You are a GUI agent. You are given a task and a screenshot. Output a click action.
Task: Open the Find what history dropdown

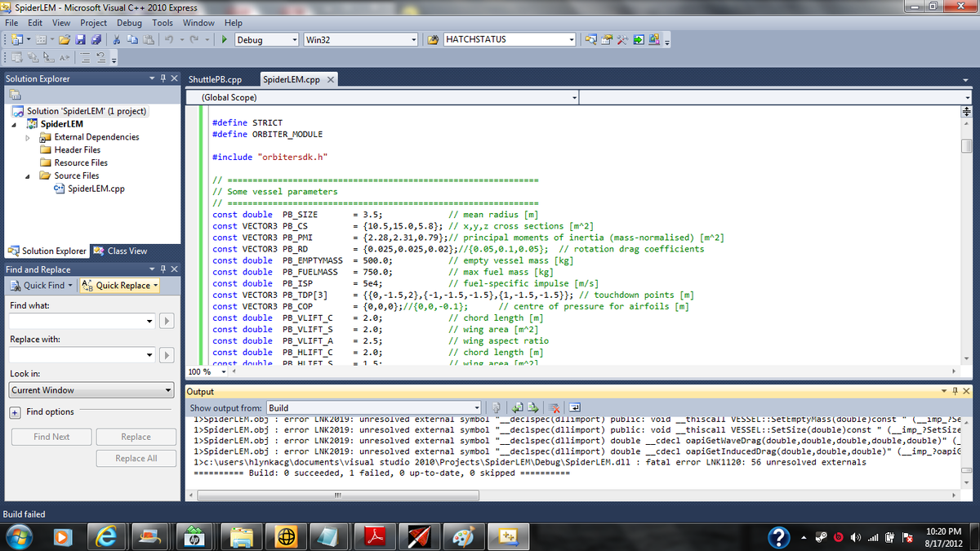point(149,322)
